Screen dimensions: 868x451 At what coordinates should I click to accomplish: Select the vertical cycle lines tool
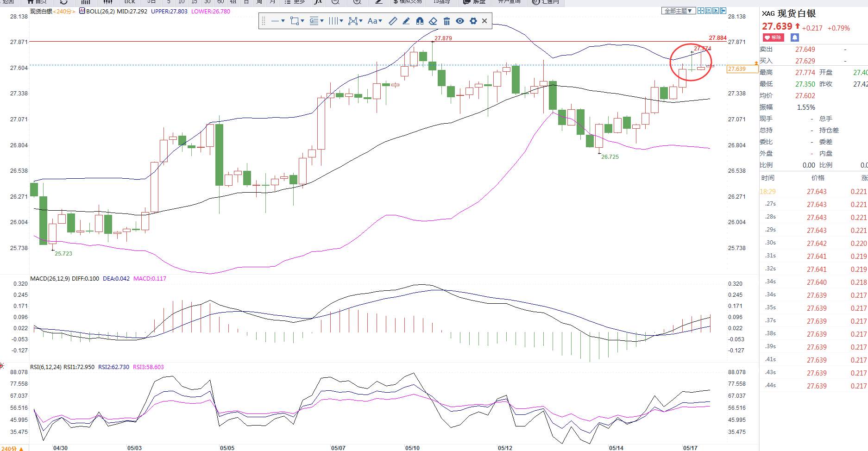[x=333, y=21]
